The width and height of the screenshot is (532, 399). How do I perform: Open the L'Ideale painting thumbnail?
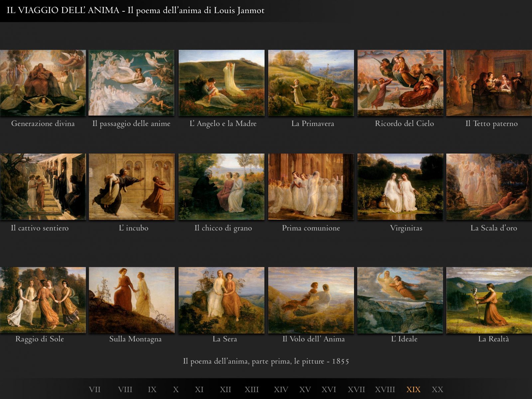(400, 300)
